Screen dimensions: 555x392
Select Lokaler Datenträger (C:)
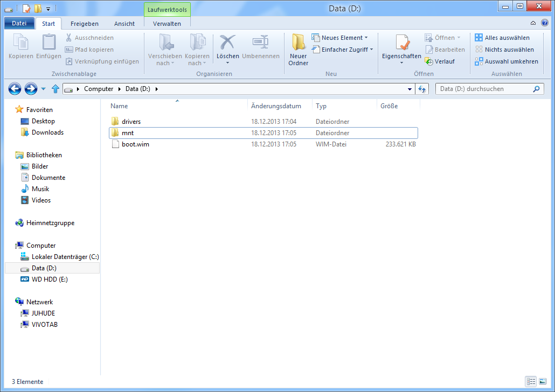[x=65, y=257]
